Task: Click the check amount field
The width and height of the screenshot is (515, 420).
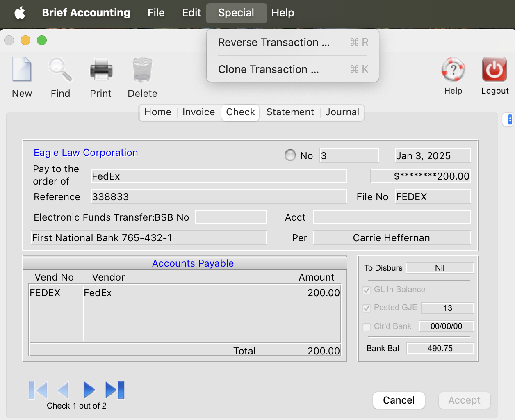Action: click(421, 176)
